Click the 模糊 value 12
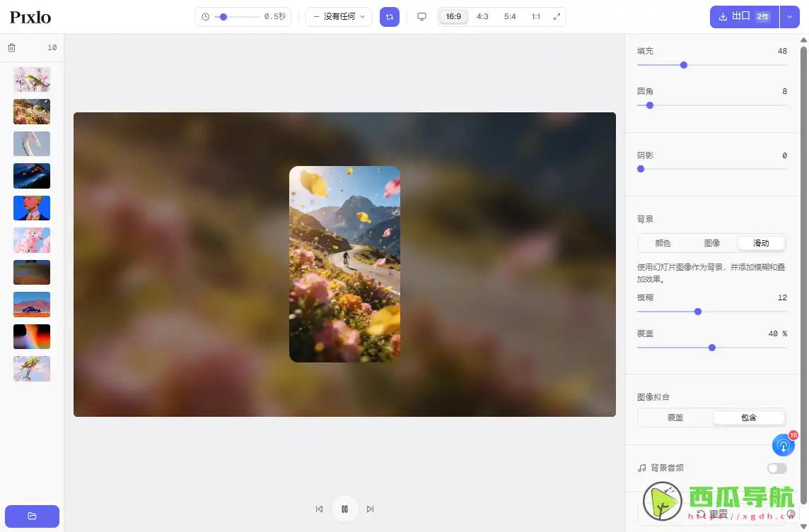 (782, 297)
